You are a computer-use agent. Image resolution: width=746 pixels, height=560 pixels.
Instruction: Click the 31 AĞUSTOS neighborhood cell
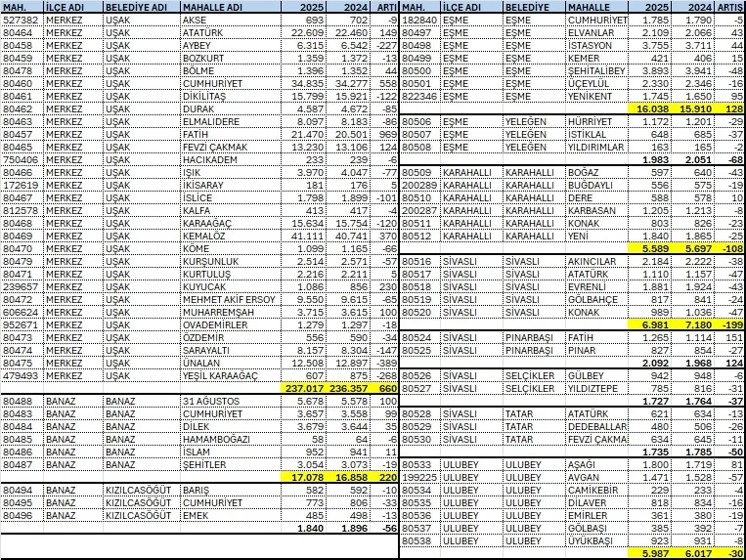211,399
